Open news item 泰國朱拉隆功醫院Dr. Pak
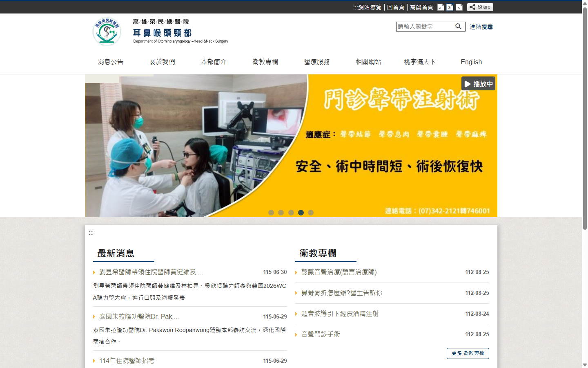 tap(139, 316)
